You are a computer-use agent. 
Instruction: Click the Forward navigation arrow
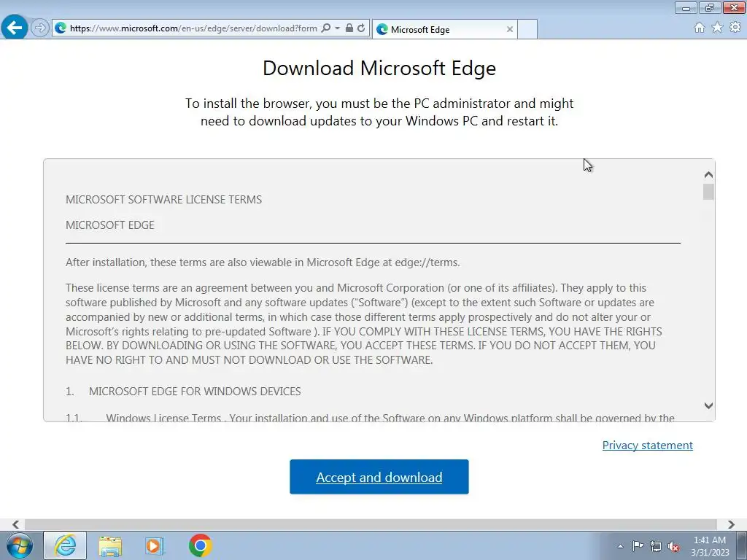pos(40,28)
